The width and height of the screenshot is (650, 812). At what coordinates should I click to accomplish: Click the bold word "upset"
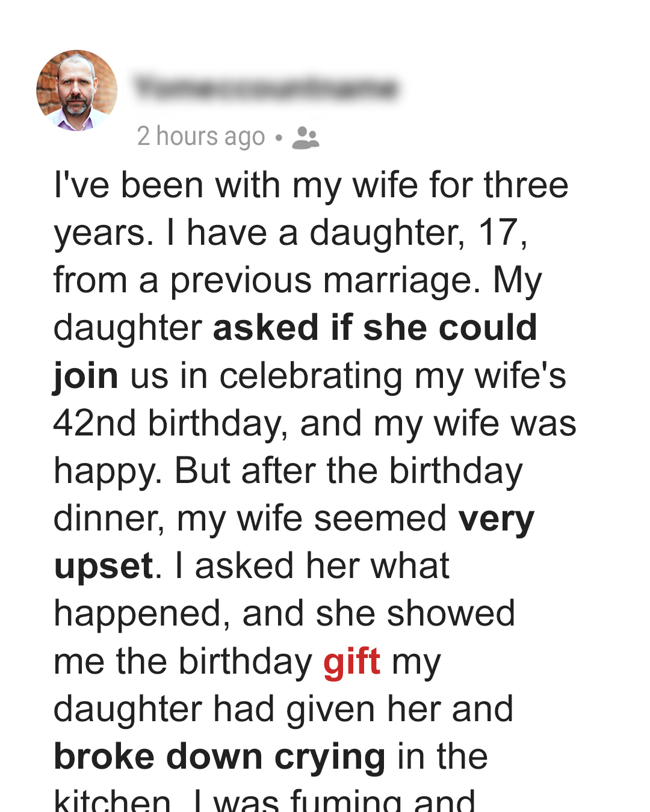[104, 567]
